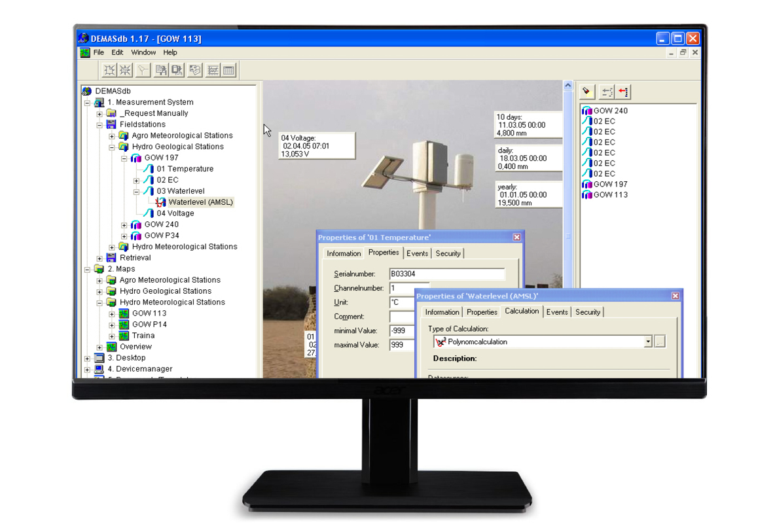This screenshot has height=532, width=773.
Task: Click the map icon beside Overview
Action: [111, 347]
